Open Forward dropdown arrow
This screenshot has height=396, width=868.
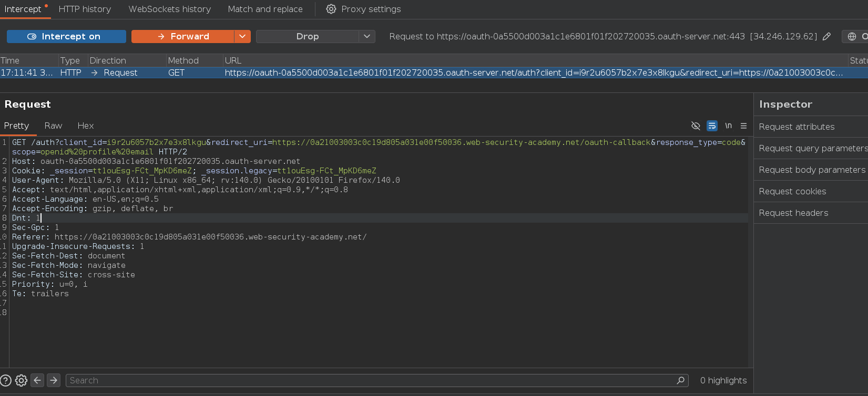pos(242,36)
